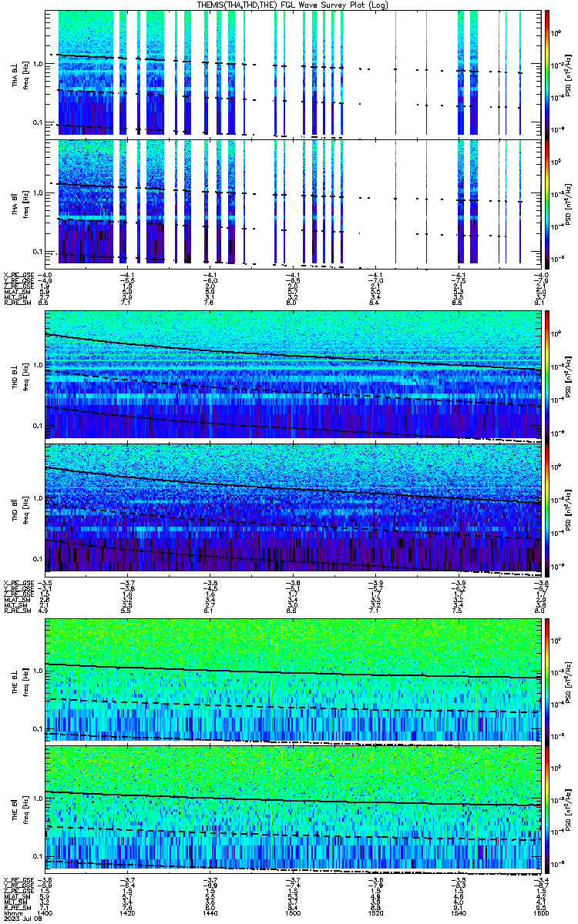Click the 1.0 frequency tick on THE B⊥ axis
The image size is (578, 924).
tap(39, 671)
